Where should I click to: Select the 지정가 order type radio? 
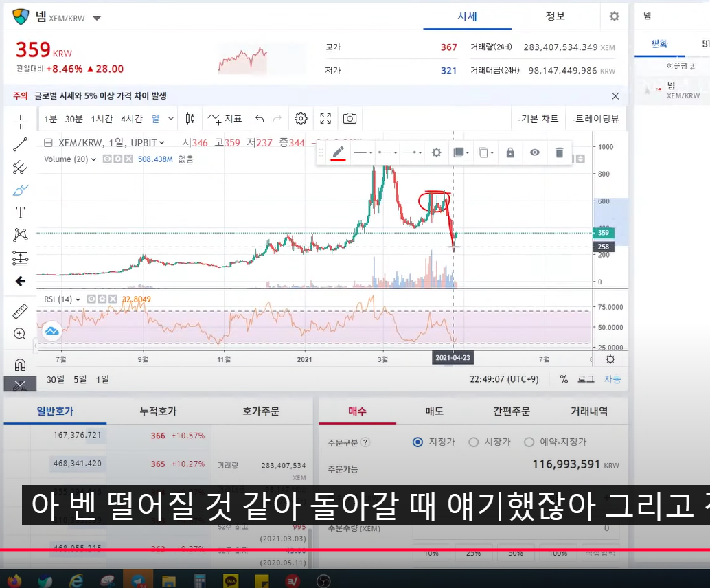click(418, 442)
